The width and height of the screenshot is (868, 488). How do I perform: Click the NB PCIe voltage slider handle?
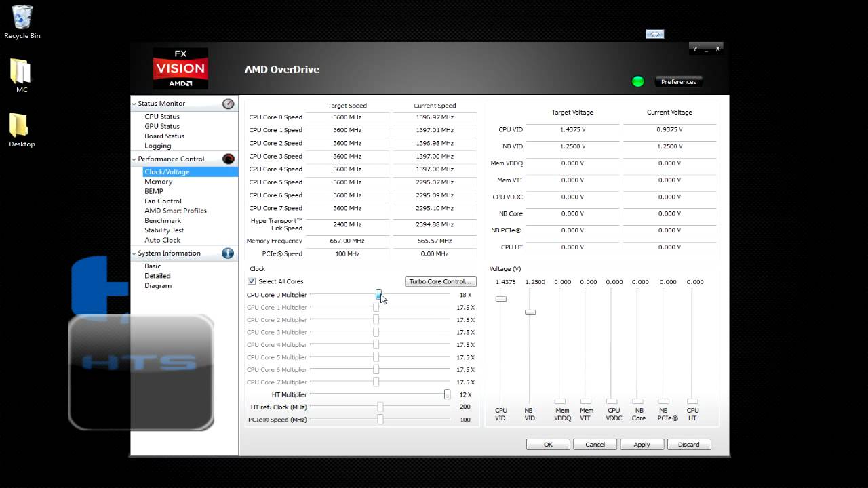664,401
